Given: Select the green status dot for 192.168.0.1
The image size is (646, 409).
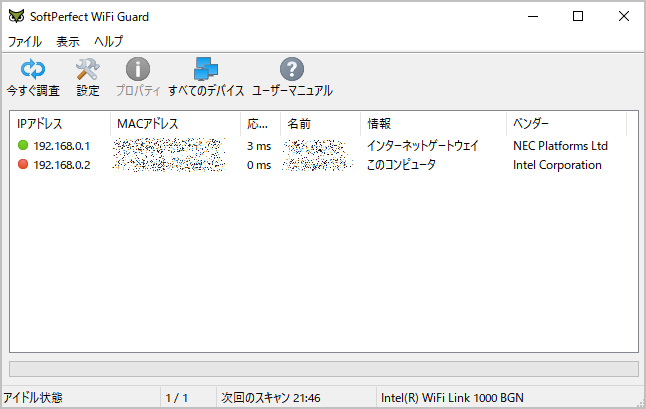Looking at the screenshot, I should tap(23, 145).
